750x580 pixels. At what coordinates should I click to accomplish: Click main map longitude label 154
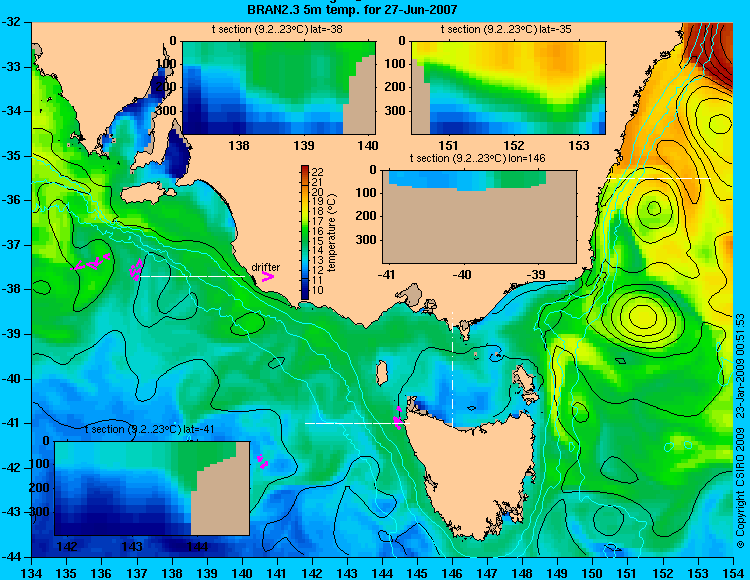(733, 573)
